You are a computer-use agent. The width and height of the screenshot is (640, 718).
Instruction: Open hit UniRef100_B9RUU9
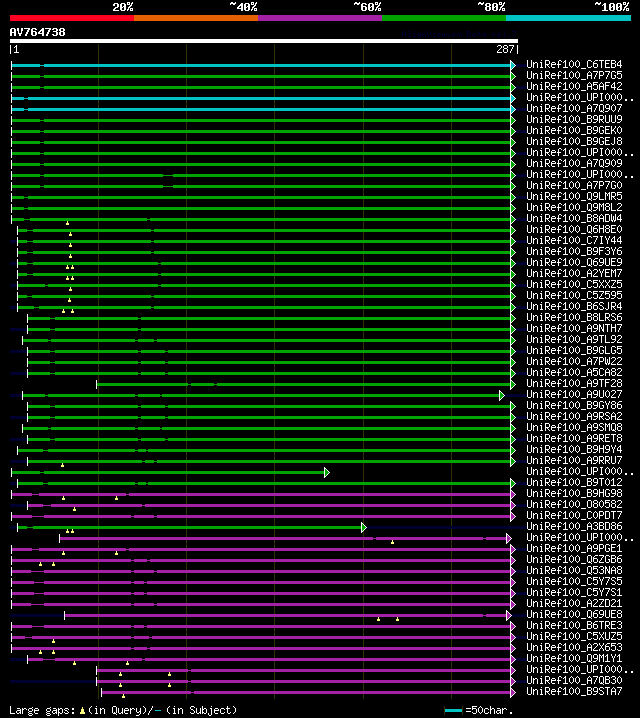coord(574,119)
